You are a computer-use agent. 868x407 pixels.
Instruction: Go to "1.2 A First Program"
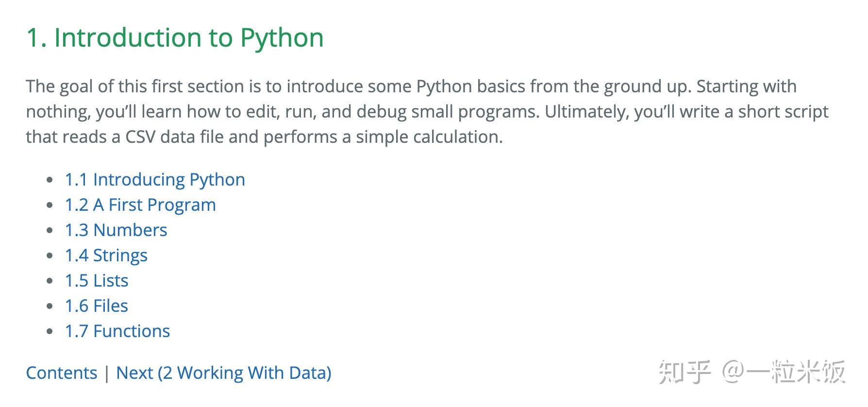(140, 205)
